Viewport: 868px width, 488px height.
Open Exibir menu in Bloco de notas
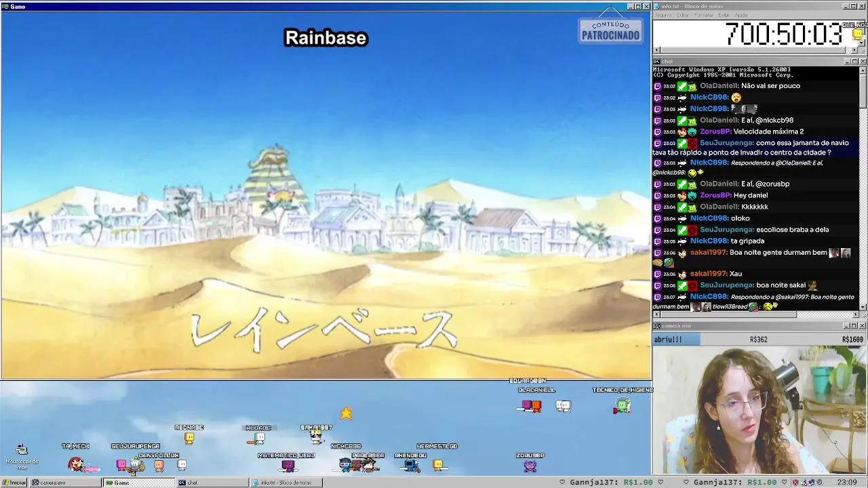click(x=724, y=15)
